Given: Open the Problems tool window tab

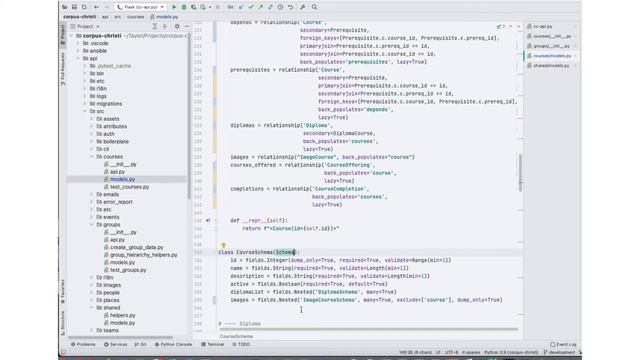Looking at the screenshot, I should pos(83,344).
